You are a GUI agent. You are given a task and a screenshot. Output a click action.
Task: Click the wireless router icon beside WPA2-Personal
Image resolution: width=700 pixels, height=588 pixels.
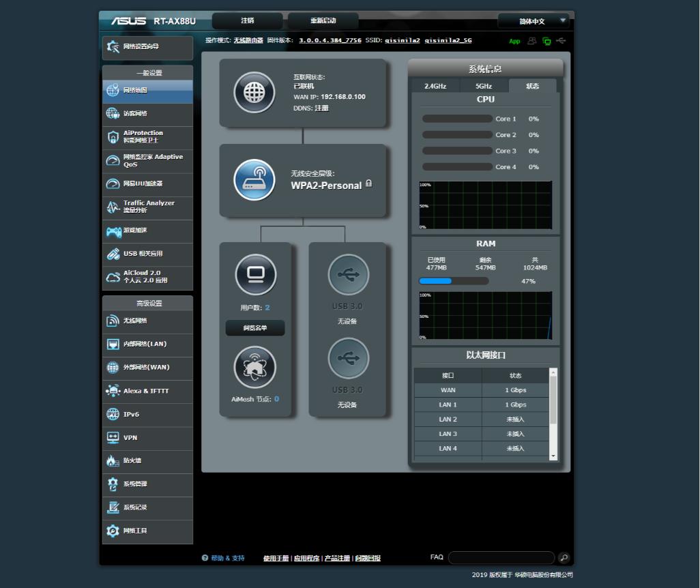click(254, 179)
